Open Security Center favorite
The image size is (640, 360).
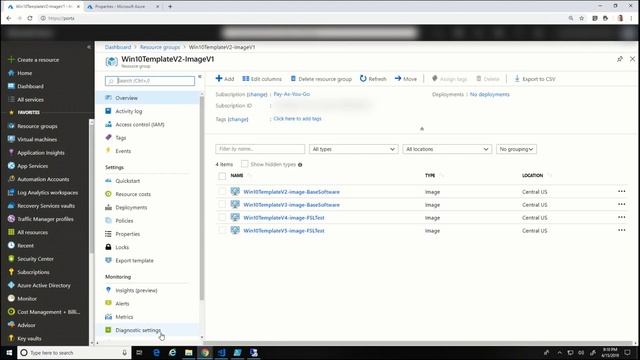[x=35, y=259]
